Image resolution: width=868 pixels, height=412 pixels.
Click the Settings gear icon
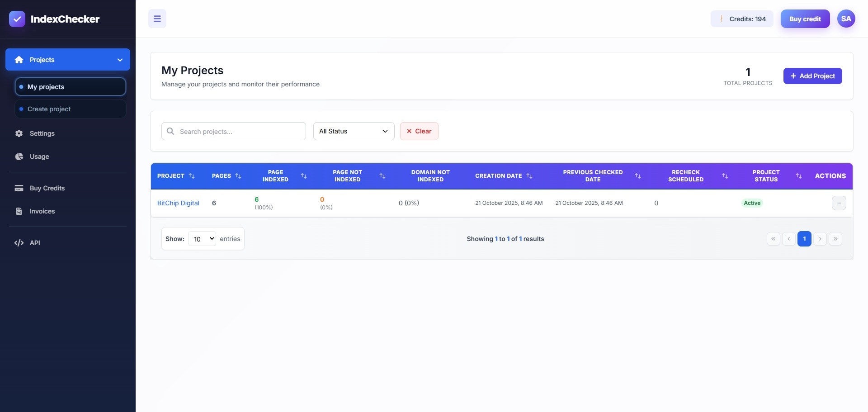19,133
